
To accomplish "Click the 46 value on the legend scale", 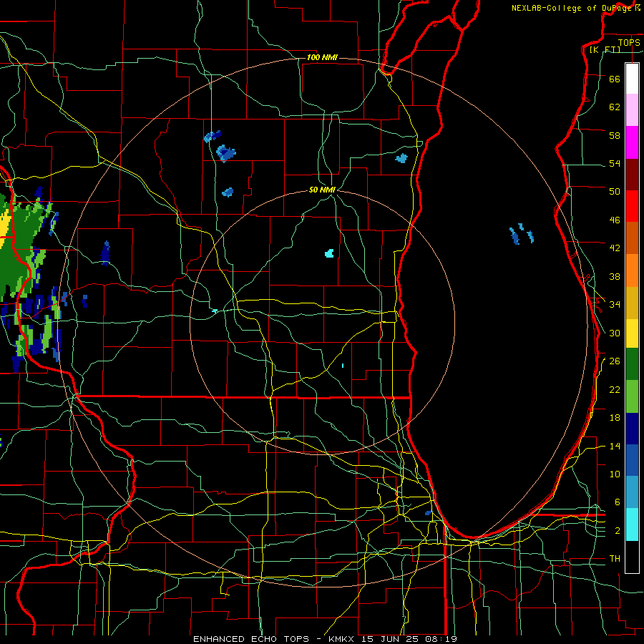I will pos(615,220).
